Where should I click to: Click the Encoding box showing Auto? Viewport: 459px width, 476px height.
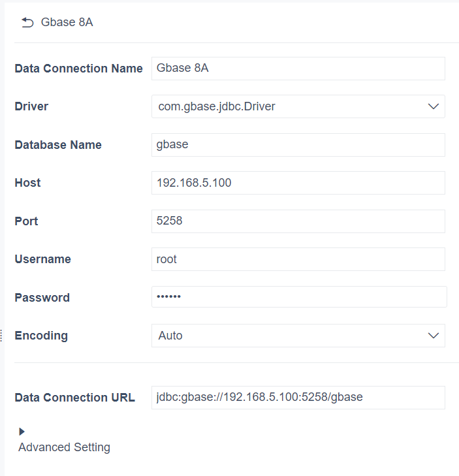[x=287, y=336]
